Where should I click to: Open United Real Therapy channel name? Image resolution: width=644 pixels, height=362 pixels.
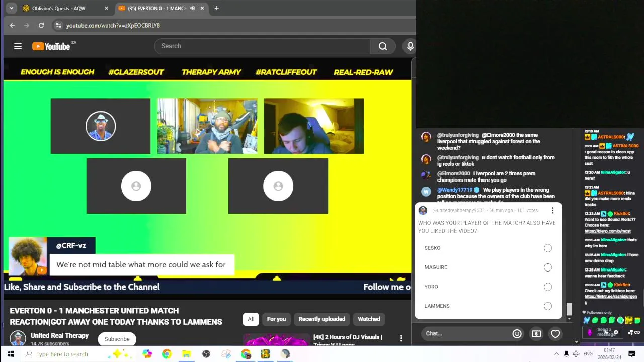click(59, 335)
